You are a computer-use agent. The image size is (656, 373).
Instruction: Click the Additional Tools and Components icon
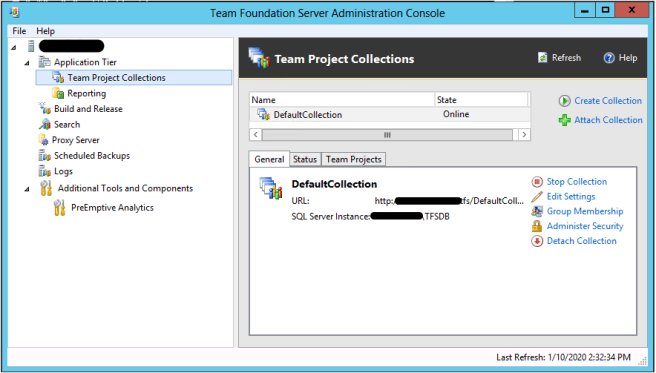(46, 188)
